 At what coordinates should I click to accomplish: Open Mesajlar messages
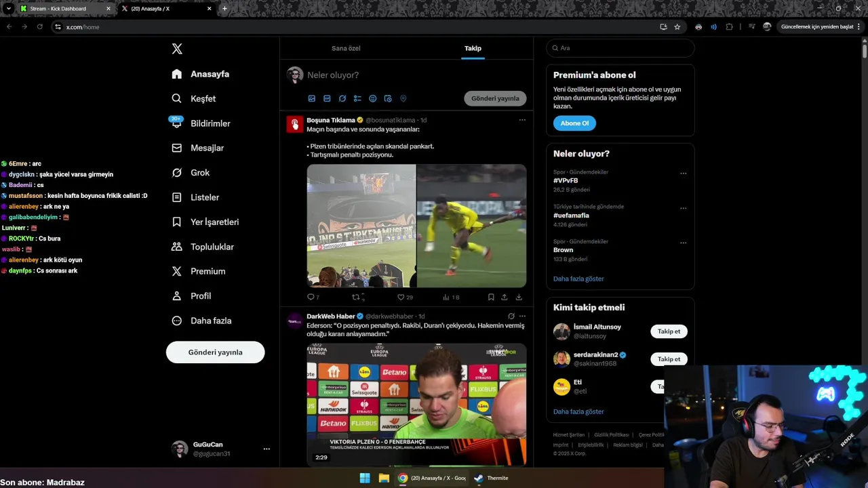tap(198, 148)
